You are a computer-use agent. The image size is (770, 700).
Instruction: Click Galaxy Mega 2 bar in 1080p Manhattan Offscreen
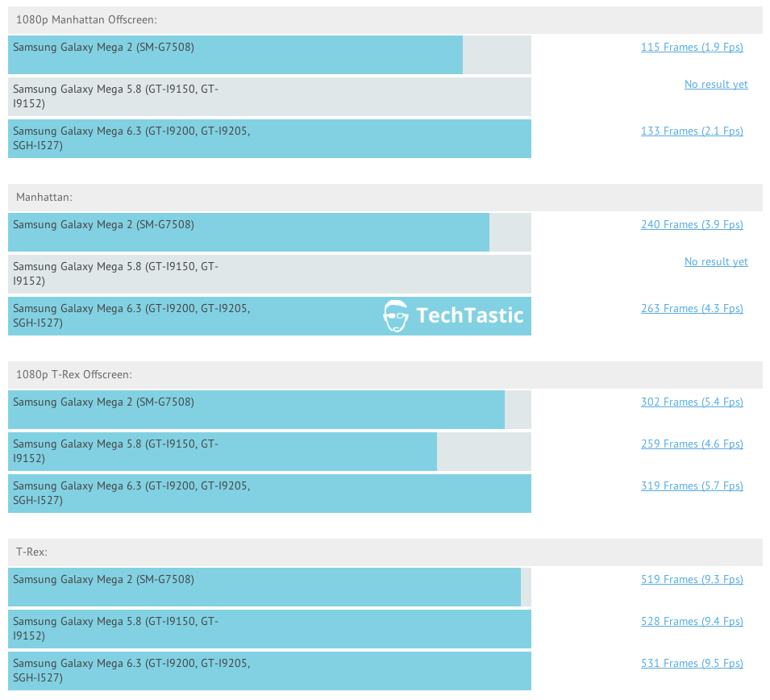[269, 55]
